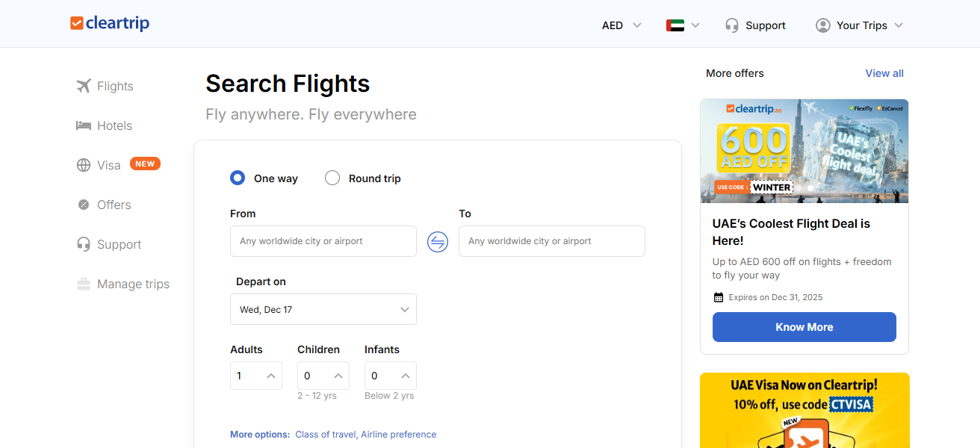Open the AED currency dropdown

[x=620, y=25]
